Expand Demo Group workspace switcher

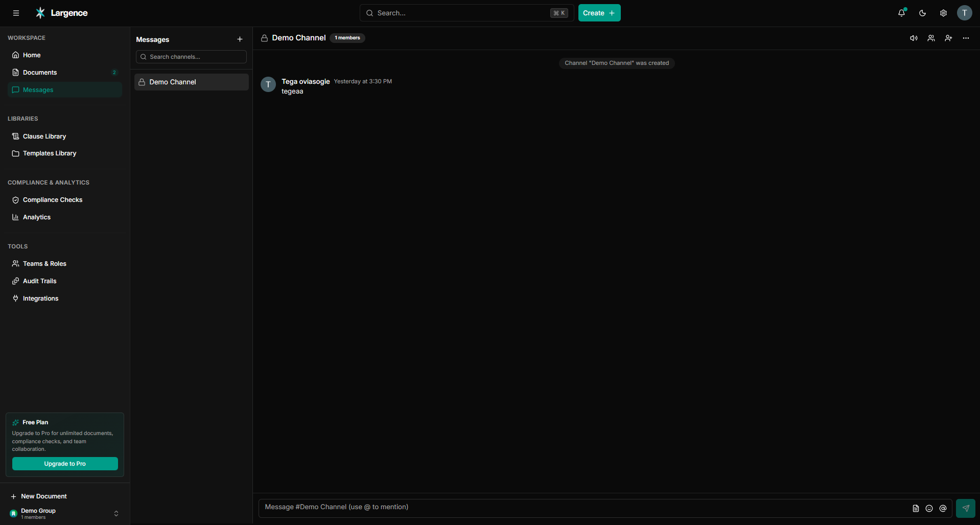point(65,513)
